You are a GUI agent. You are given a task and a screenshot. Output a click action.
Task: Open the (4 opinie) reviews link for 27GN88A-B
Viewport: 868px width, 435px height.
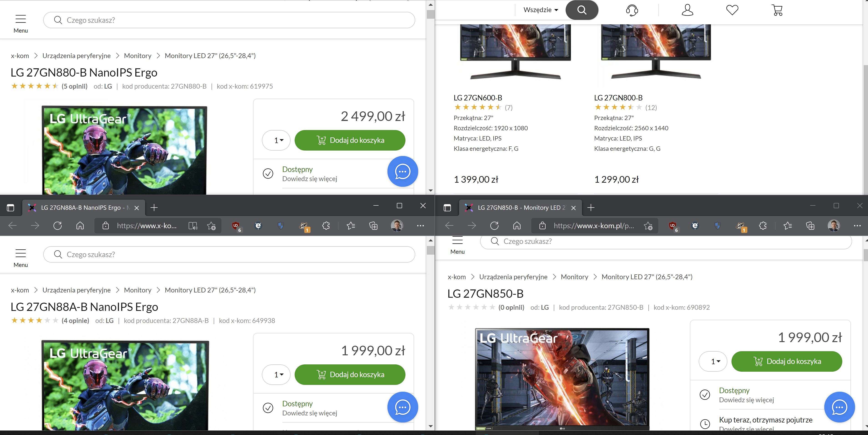click(x=75, y=320)
